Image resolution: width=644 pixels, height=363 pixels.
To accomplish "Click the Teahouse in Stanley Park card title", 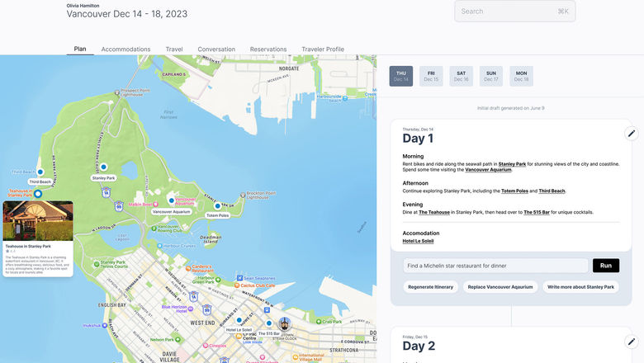I will (28, 246).
